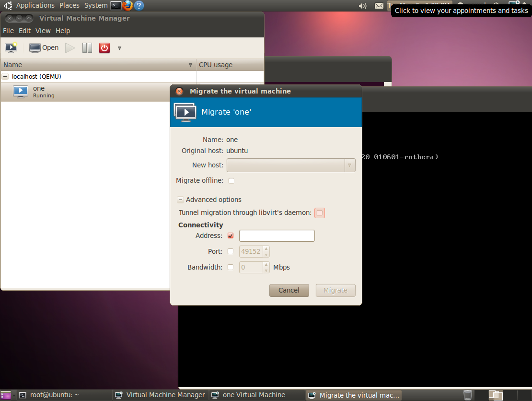Image resolution: width=532 pixels, height=401 pixels.
Task: Click the red shut down power icon
Action: click(x=104, y=47)
